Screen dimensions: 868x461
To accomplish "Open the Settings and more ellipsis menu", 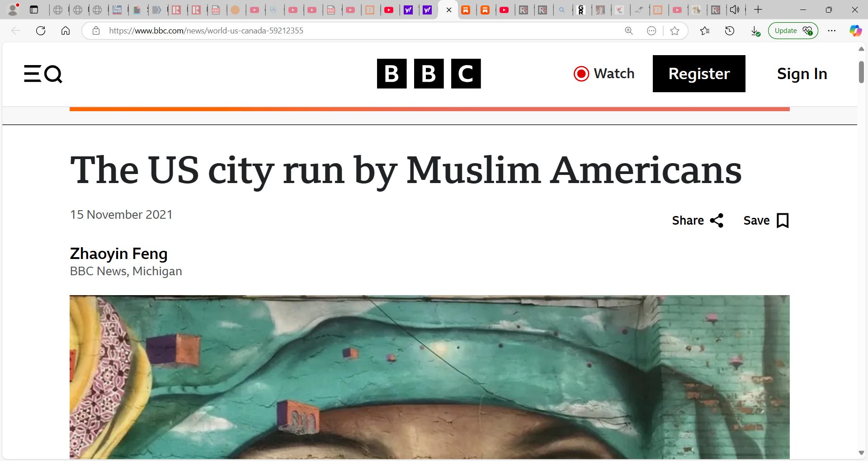I will [x=832, y=31].
